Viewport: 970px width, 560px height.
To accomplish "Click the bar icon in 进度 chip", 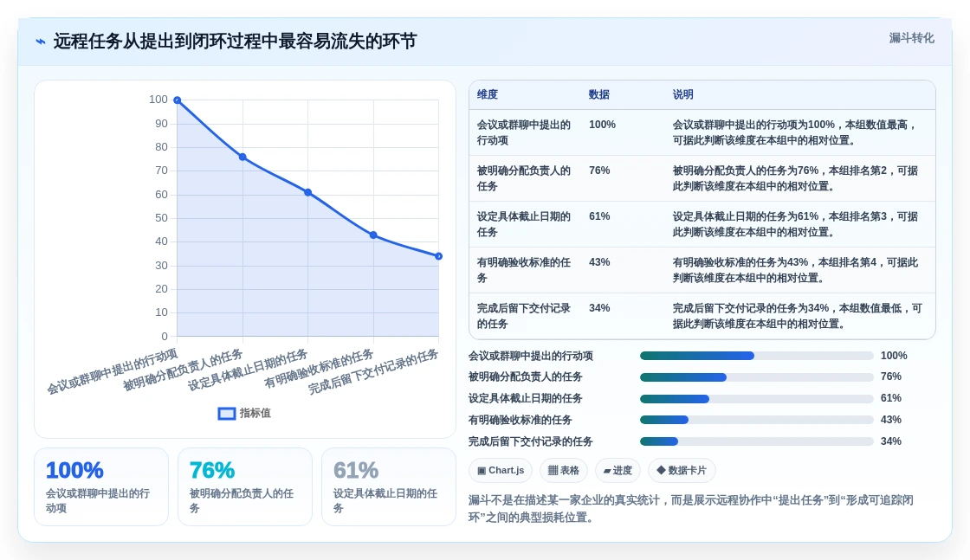I will tap(607, 471).
